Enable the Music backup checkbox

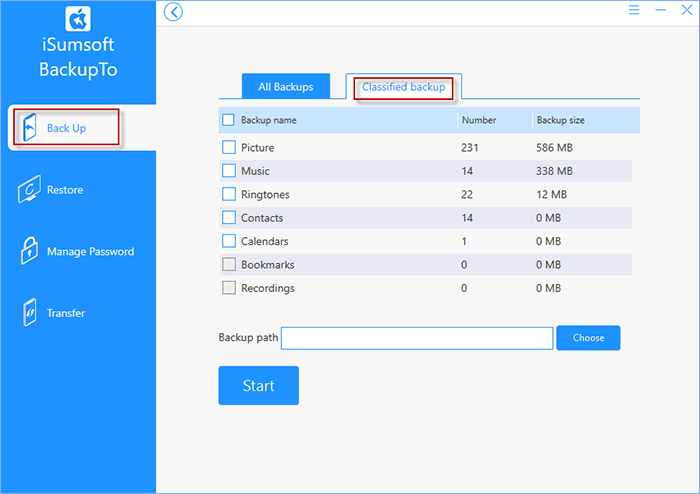pos(229,171)
